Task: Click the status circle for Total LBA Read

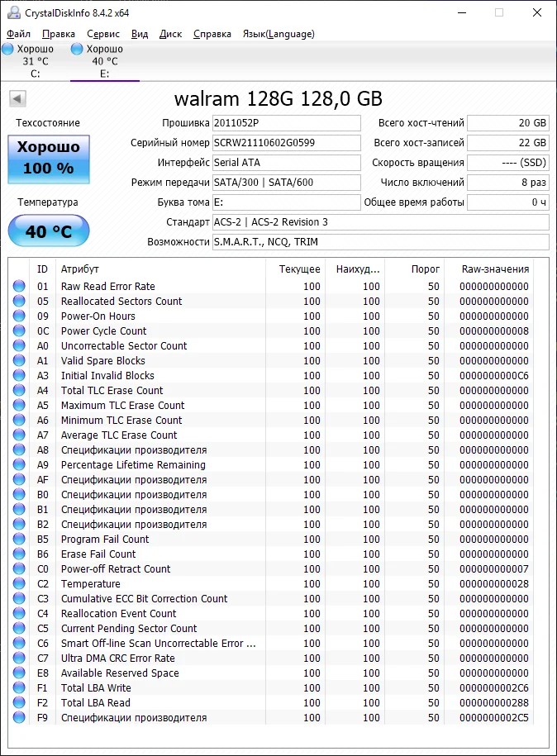Action: (x=19, y=702)
